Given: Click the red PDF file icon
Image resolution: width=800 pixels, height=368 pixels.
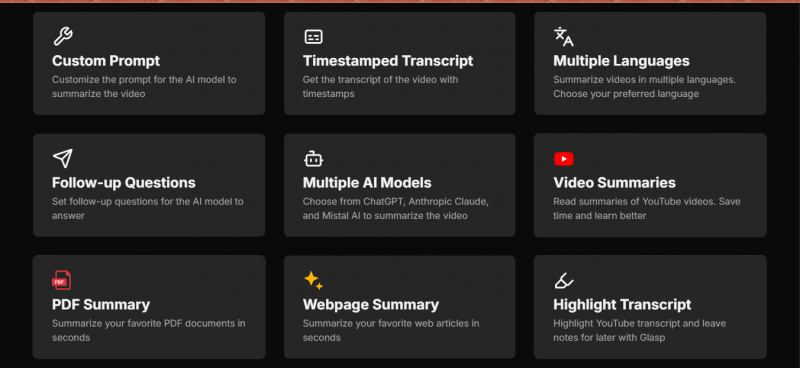Looking at the screenshot, I should coord(62,280).
